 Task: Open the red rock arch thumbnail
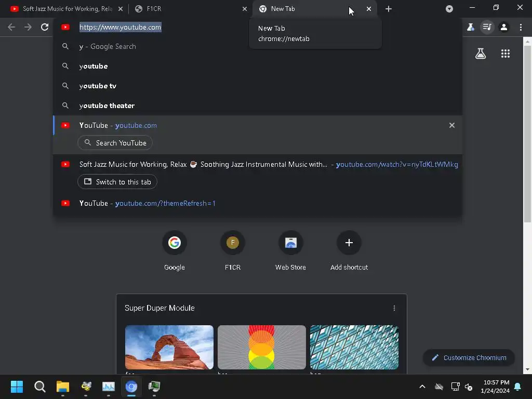pos(169,348)
